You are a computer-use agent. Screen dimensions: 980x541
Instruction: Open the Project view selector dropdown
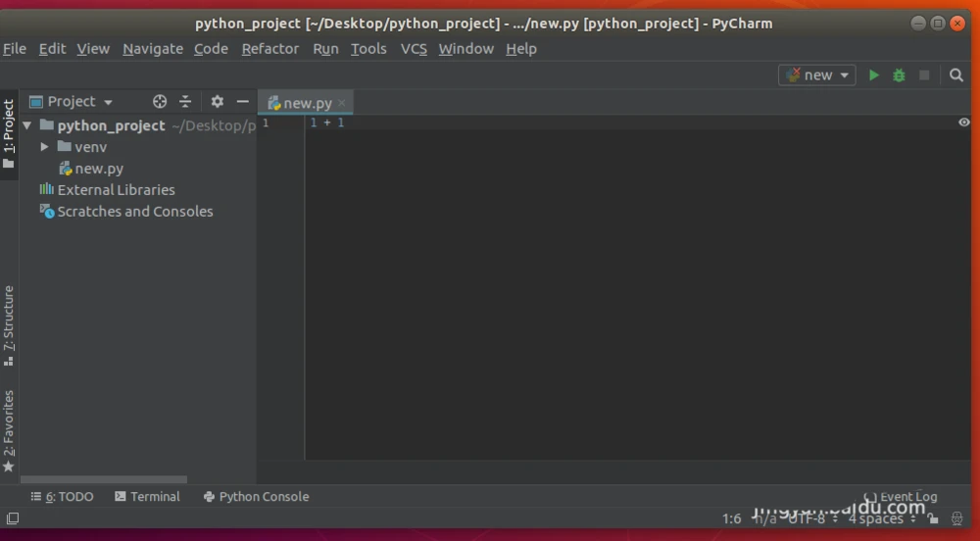72,102
